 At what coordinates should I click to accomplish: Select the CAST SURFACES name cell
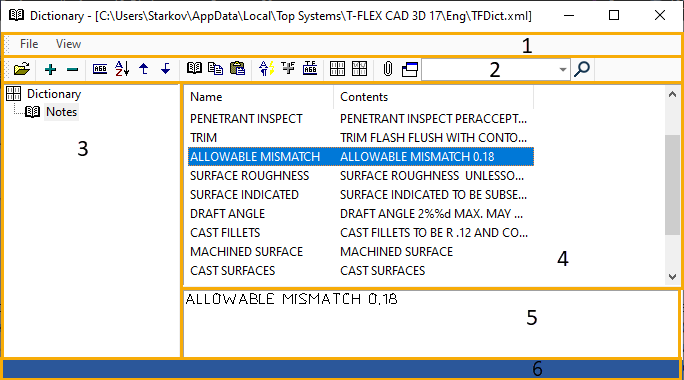pos(233,270)
